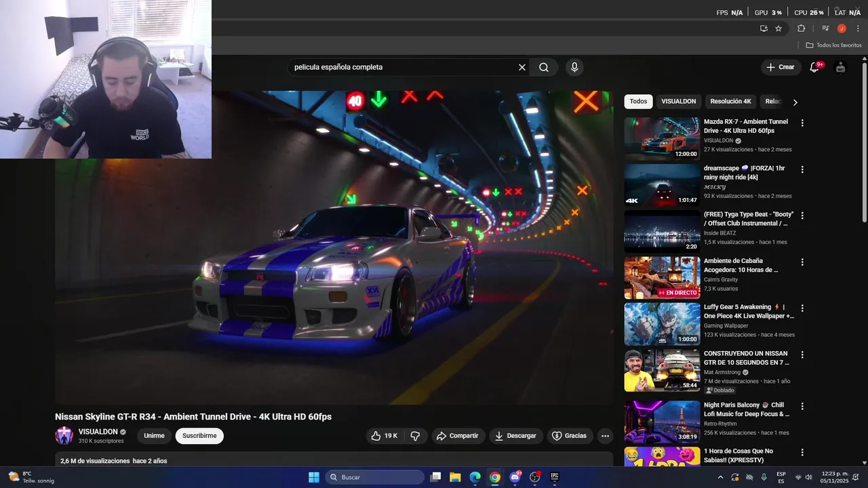Show hidden system tray icons chevron
Screen dimensions: 868x488
point(720,477)
